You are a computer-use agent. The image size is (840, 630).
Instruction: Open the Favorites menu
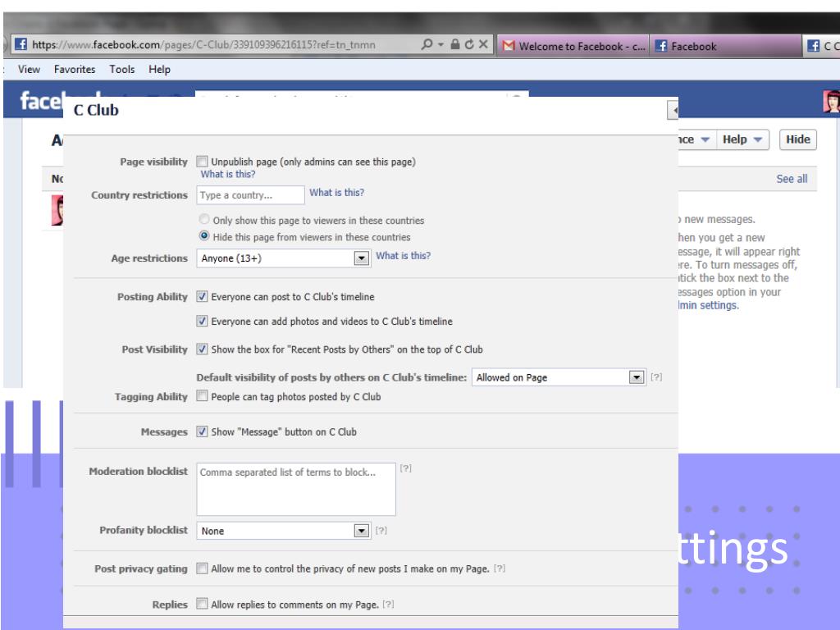[75, 69]
